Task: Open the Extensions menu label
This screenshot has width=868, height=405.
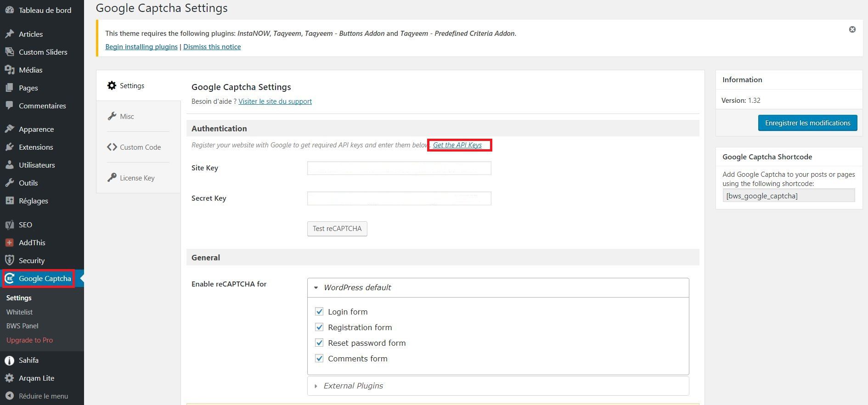Action: (x=36, y=147)
